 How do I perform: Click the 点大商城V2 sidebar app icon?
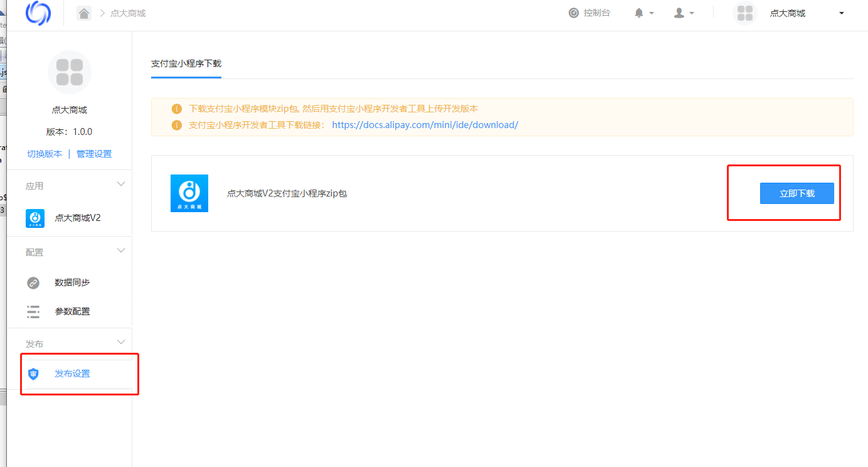35,218
